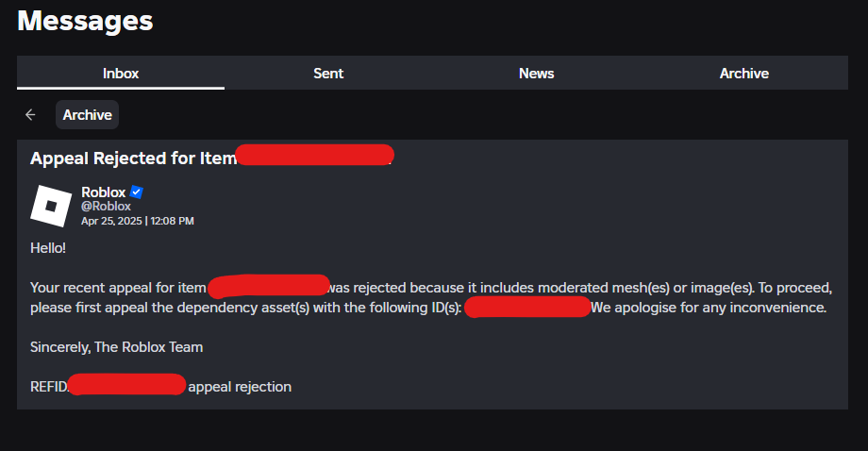The height and width of the screenshot is (451, 868).
Task: Click redacted item ID after 'appeal for item'
Action: coord(268,285)
